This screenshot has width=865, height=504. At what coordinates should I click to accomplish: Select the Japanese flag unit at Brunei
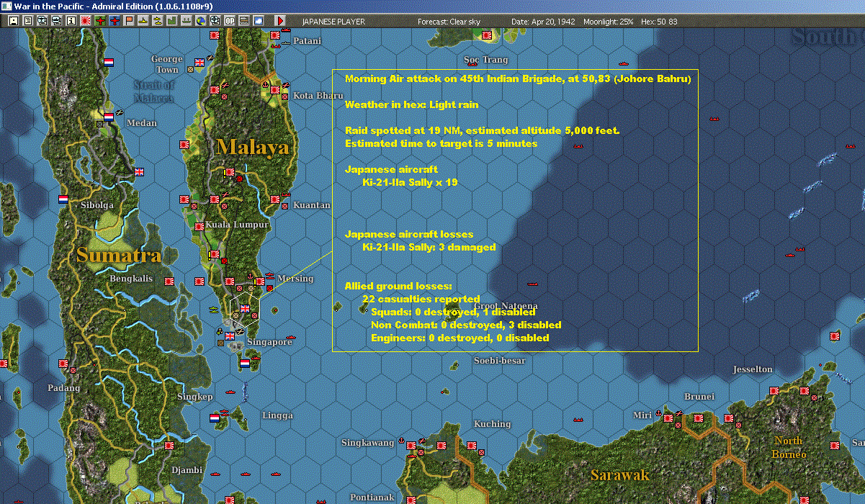(x=697, y=417)
